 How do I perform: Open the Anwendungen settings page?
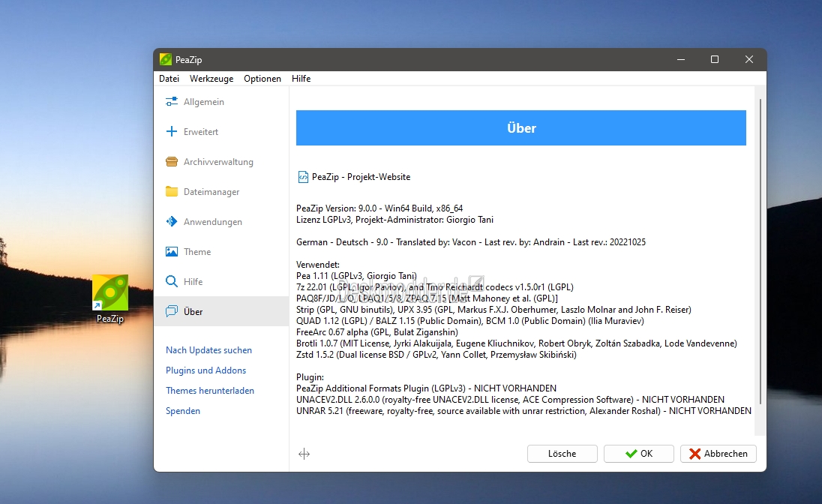pos(221,221)
